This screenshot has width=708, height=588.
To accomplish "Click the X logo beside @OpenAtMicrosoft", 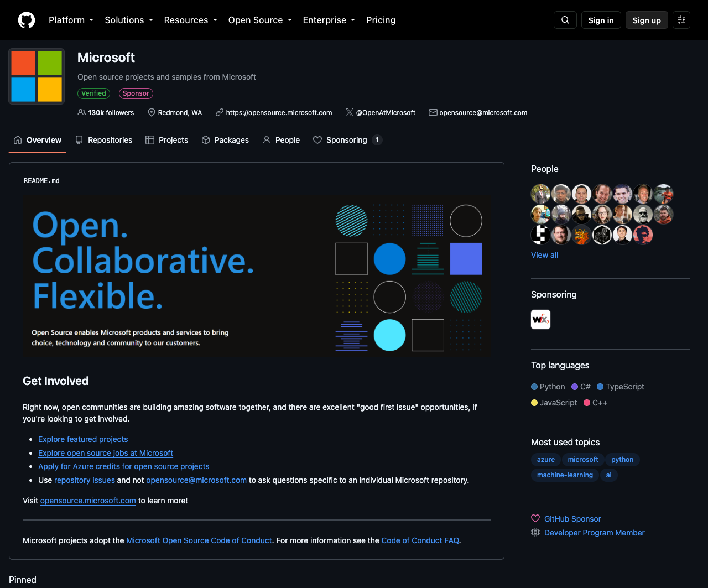I will pos(350,112).
